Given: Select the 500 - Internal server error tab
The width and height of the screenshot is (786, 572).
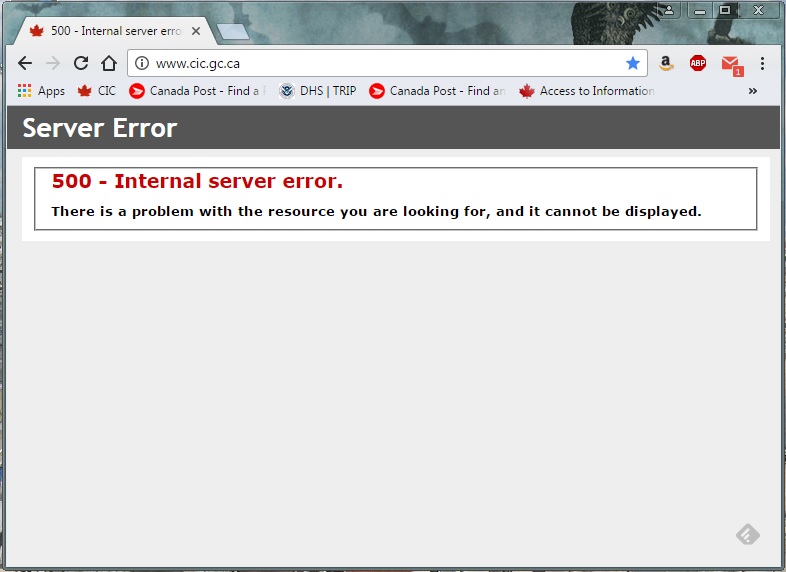Looking at the screenshot, I should point(110,31).
